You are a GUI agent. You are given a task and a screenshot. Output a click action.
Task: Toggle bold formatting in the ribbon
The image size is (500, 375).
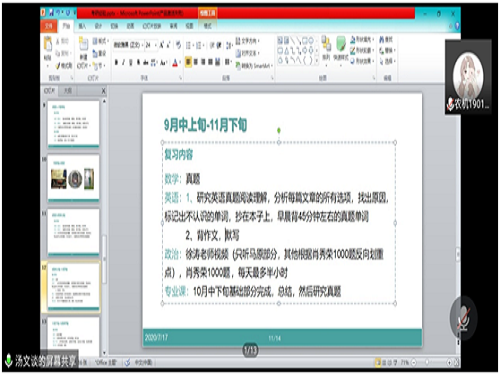coord(116,62)
